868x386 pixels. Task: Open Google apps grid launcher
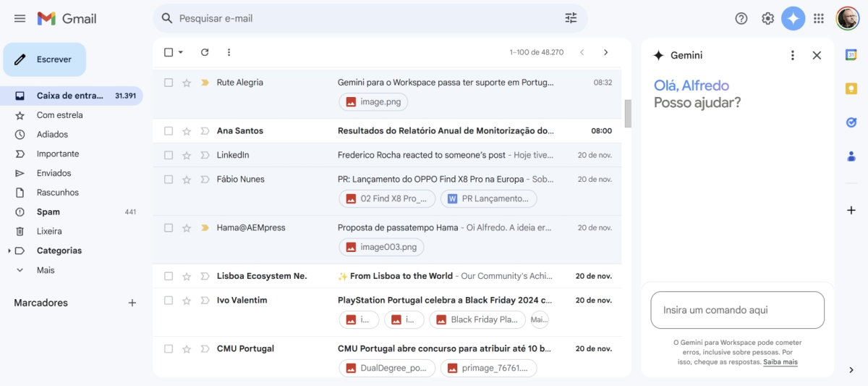(x=819, y=18)
